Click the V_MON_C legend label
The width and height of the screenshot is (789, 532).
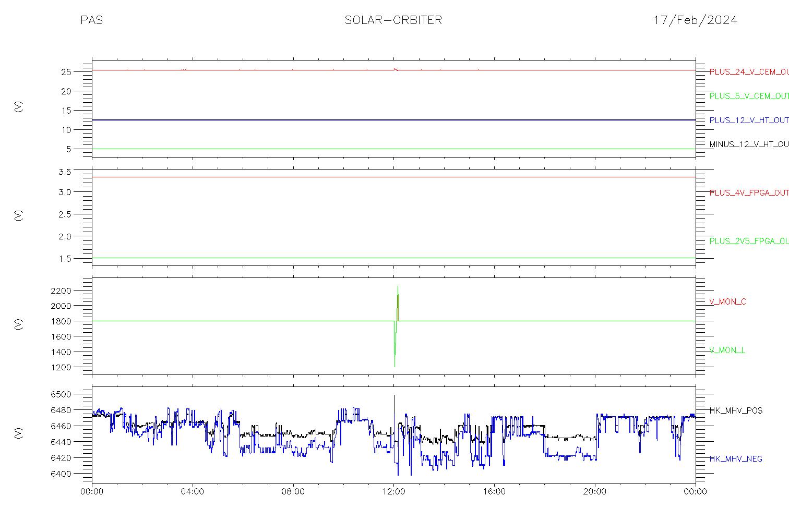(727, 302)
